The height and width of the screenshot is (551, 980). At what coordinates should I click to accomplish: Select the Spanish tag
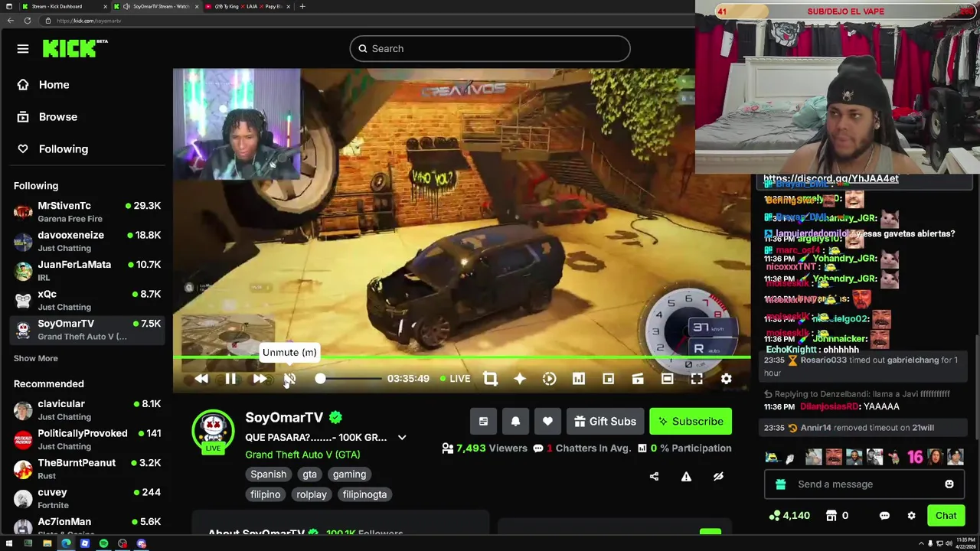tap(268, 474)
